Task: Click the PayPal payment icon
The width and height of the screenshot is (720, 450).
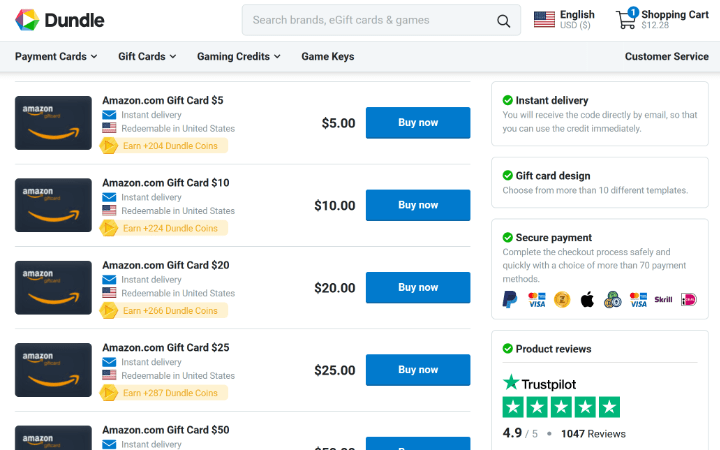Action: pos(510,300)
